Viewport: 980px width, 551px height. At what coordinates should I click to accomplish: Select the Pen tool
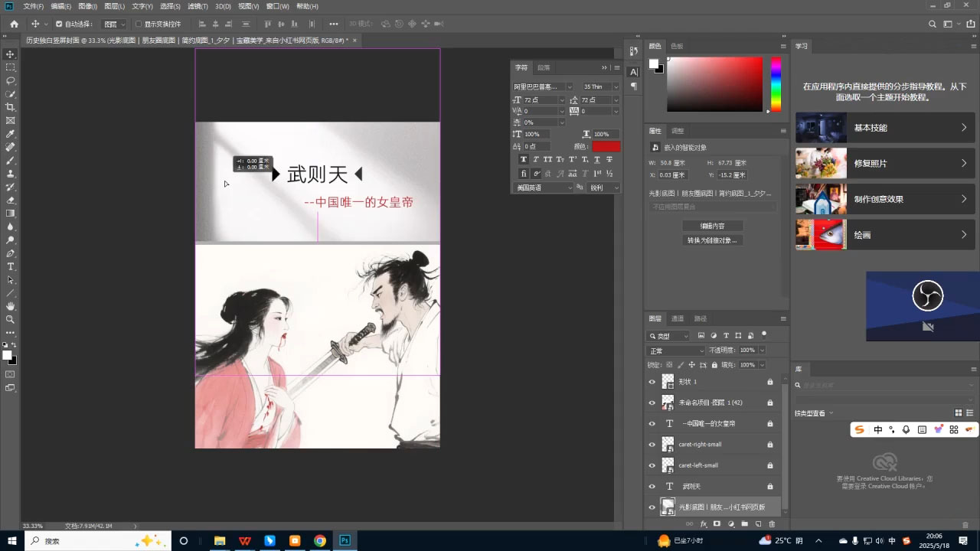coord(11,253)
